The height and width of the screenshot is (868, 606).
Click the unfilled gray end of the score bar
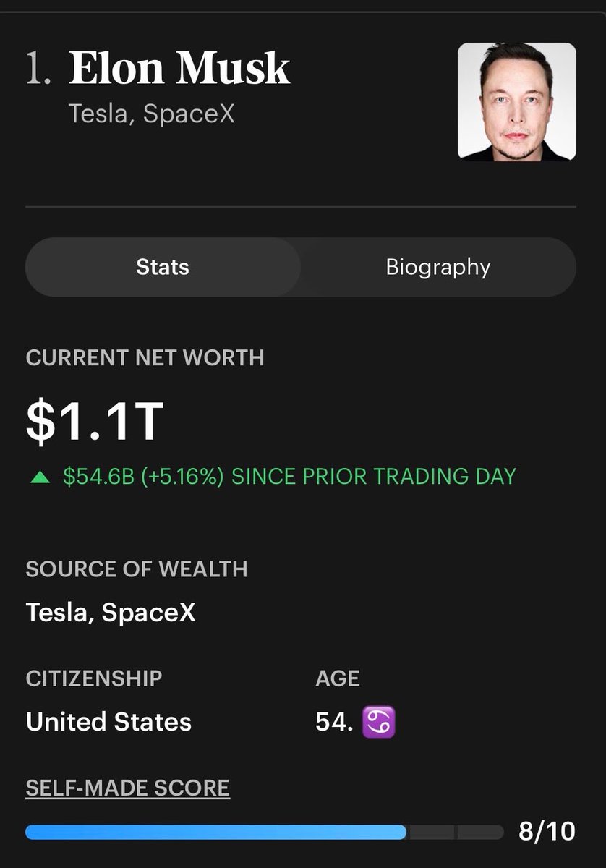point(456,832)
